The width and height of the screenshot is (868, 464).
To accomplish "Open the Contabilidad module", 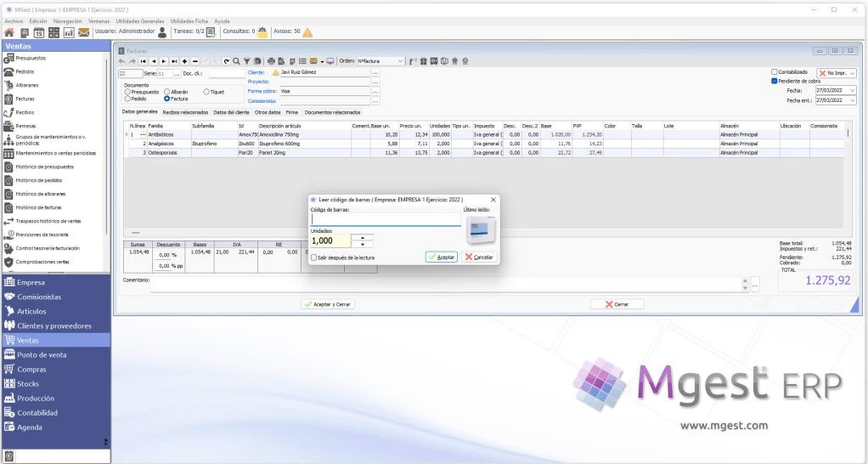I will 37,412.
